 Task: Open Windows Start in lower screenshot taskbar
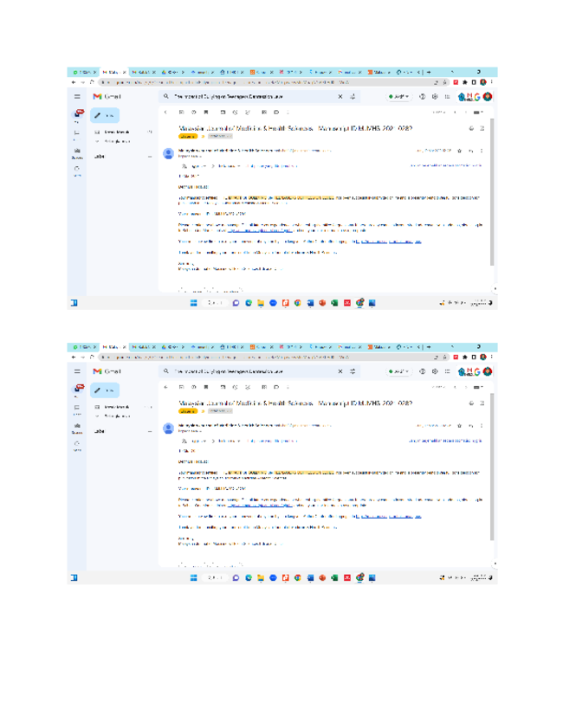click(194, 577)
